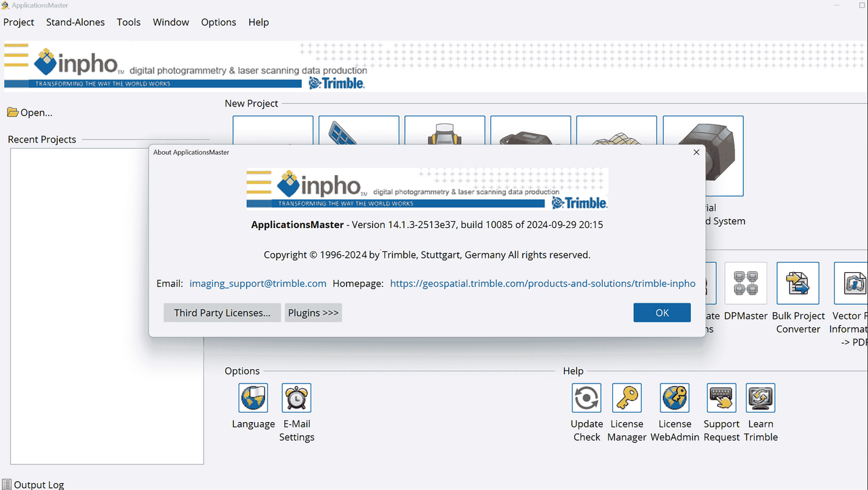868x490 pixels.
Task: View Third Party Licenses
Action: click(222, 312)
